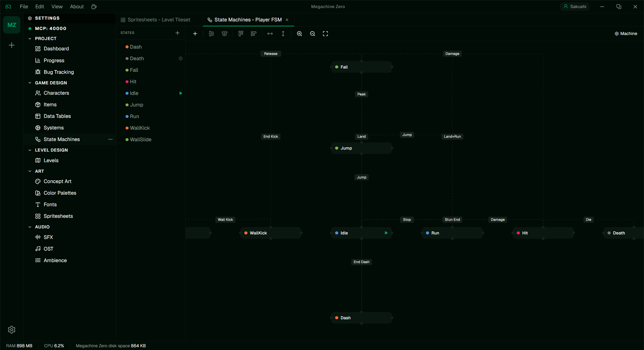Fit graph to screen
The height and width of the screenshot is (350, 644).
tap(326, 34)
